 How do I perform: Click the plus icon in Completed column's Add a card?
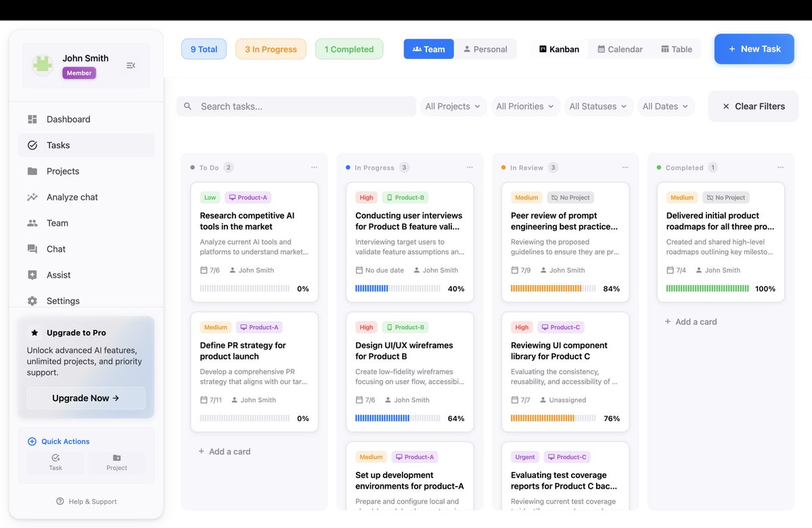click(668, 322)
